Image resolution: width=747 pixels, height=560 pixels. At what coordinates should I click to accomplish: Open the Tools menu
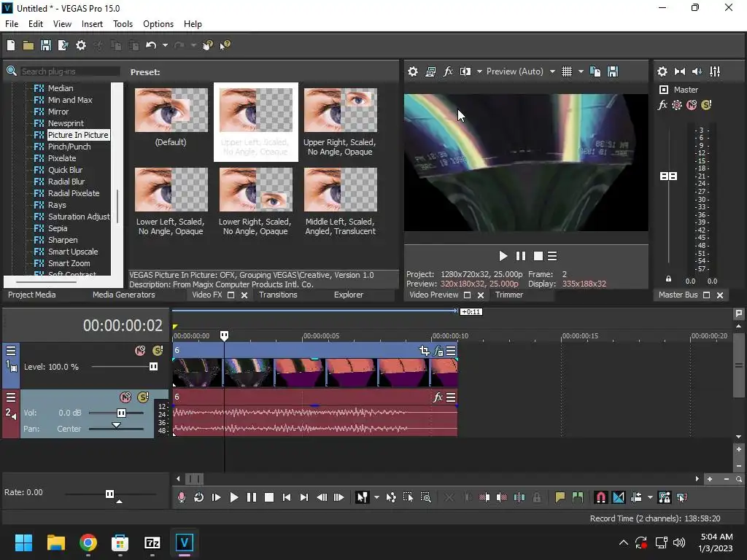123,24
